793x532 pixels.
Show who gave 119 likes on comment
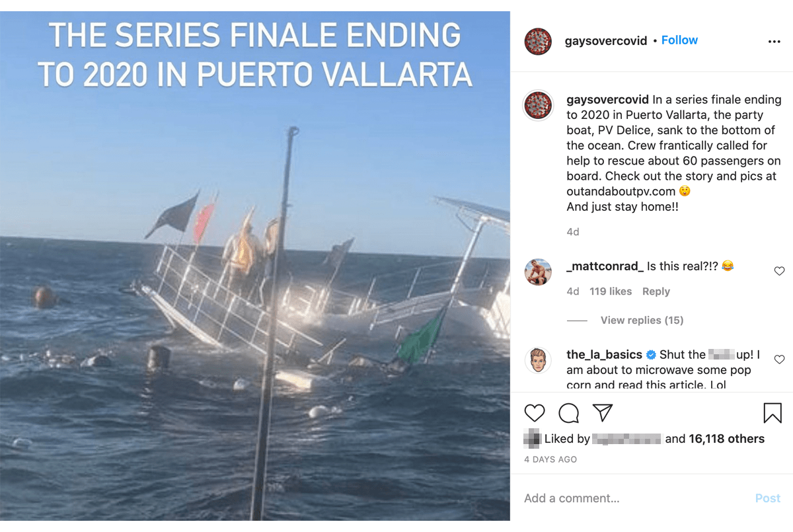[x=611, y=291]
